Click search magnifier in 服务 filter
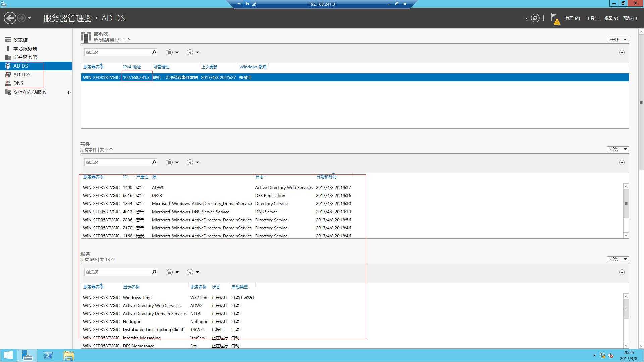Viewport: 644px width, 362px height. click(x=154, y=272)
